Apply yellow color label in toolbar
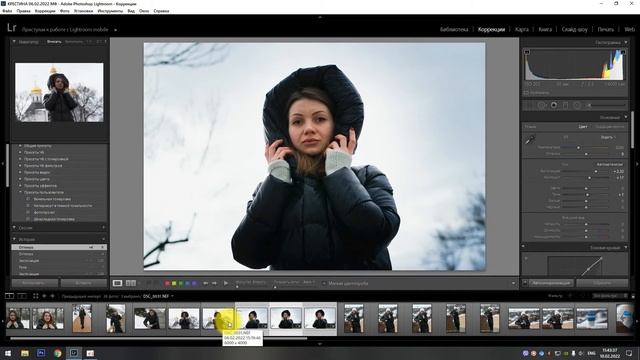This screenshot has height=360, width=640. [x=174, y=283]
